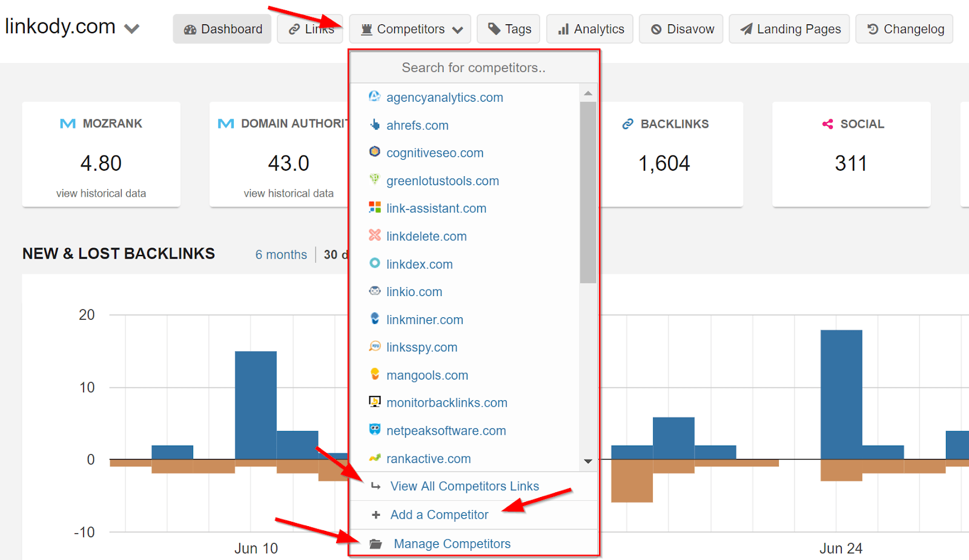This screenshot has width=969, height=560.
Task: Click the share icon next to SOCIAL
Action: pos(827,124)
